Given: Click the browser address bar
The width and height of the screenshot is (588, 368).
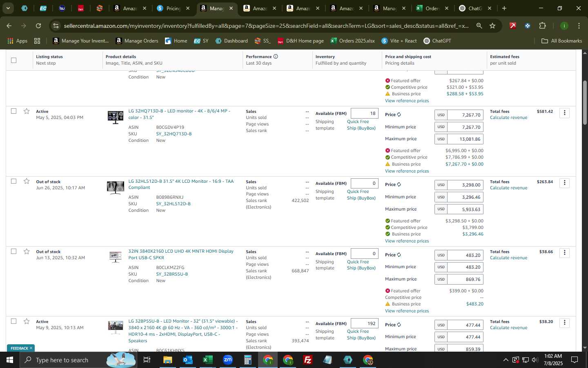Looking at the screenshot, I should tap(265, 26).
